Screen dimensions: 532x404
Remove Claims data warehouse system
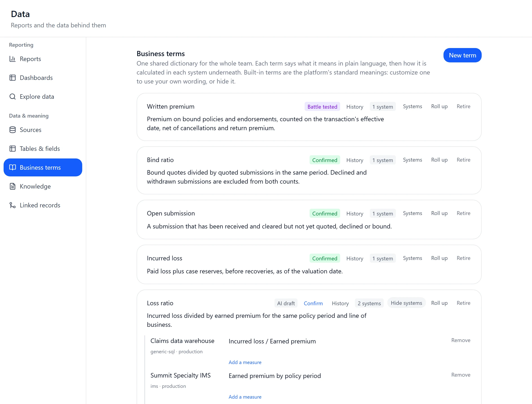tap(461, 340)
